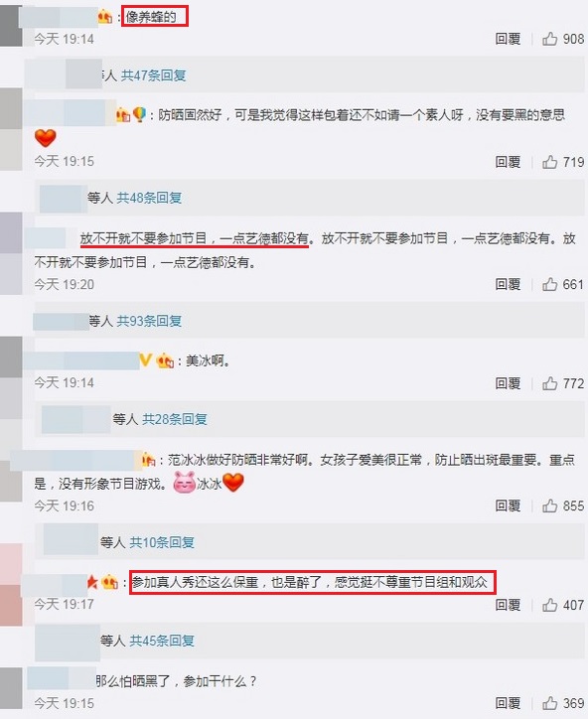Click 回覆 on the 19:20 comment
The width and height of the screenshot is (588, 719).
click(508, 284)
